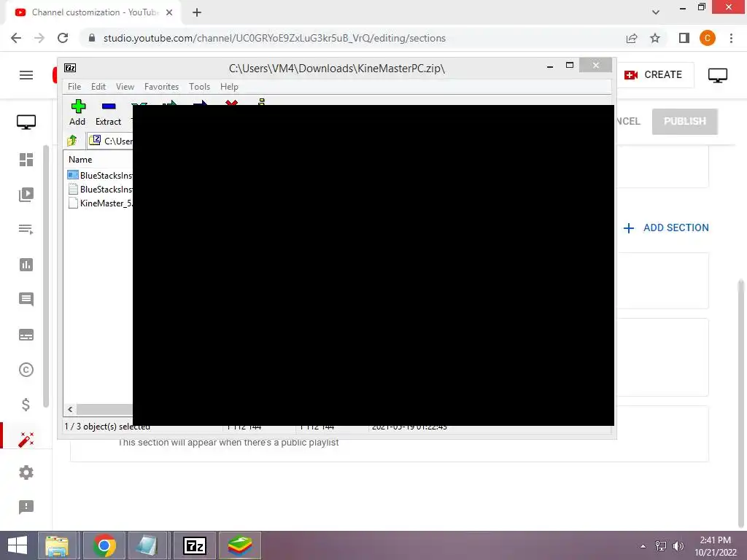Go back in Chrome browser

(16, 38)
